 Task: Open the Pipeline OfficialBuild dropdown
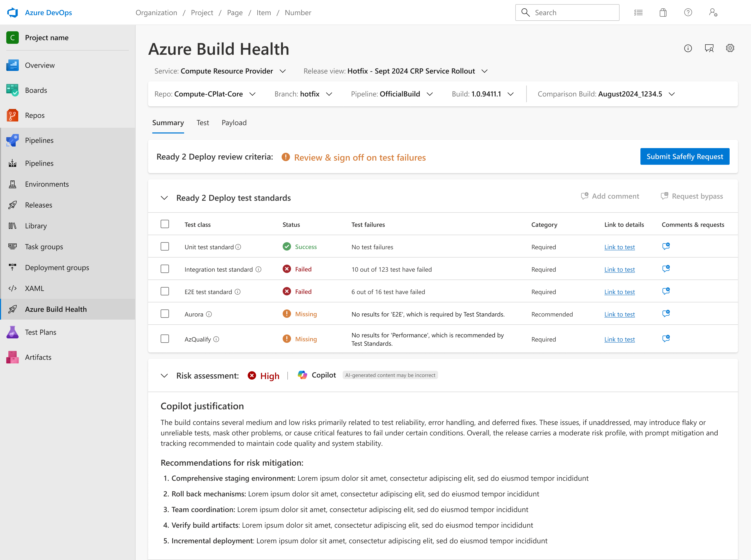pos(392,94)
